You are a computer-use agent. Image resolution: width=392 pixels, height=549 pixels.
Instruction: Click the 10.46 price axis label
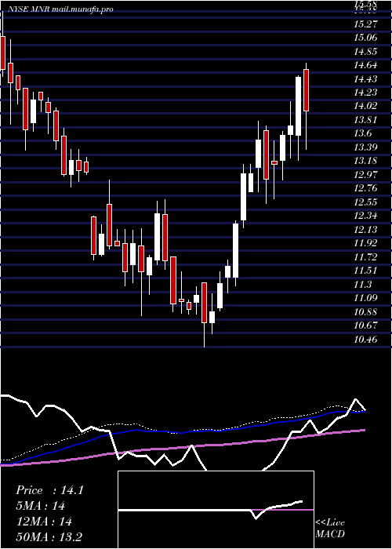(366, 340)
